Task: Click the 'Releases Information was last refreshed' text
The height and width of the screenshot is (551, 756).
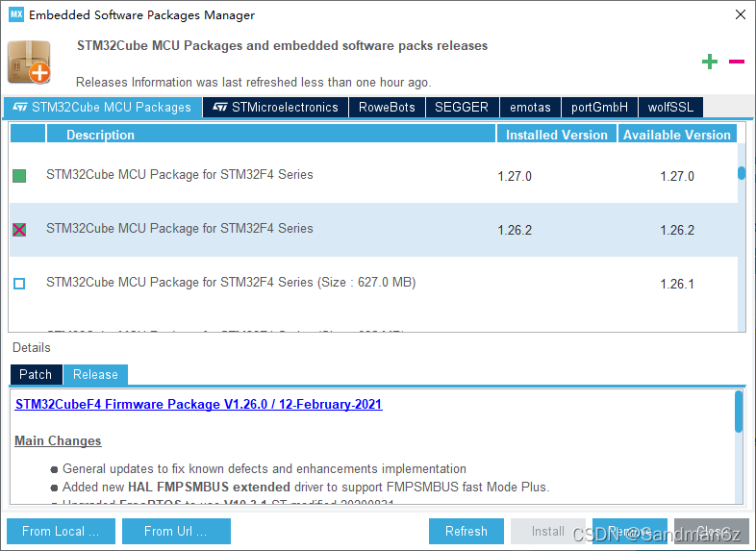Action: pyautogui.click(x=254, y=83)
